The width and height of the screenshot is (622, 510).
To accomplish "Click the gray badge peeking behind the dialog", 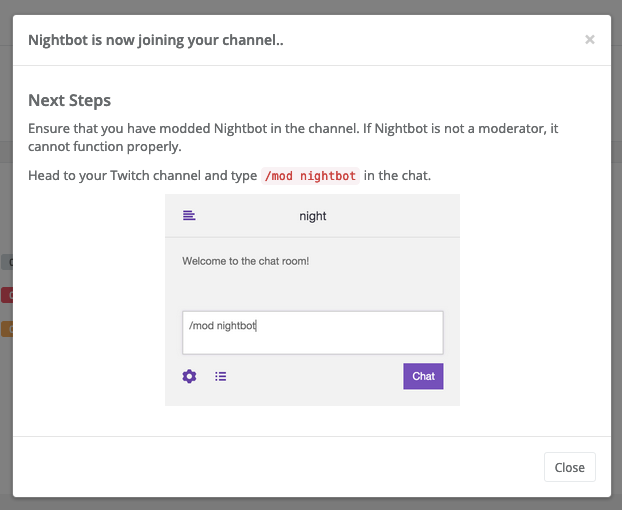I will coord(7,262).
